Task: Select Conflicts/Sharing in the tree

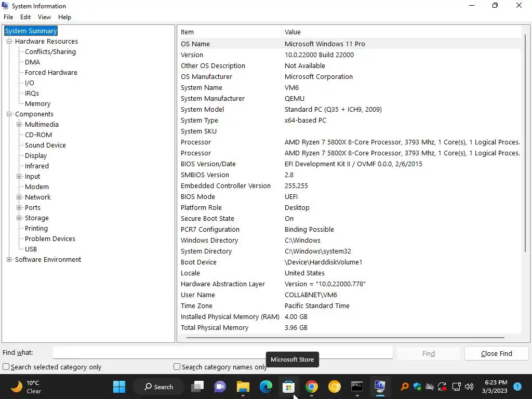Action: click(x=50, y=51)
